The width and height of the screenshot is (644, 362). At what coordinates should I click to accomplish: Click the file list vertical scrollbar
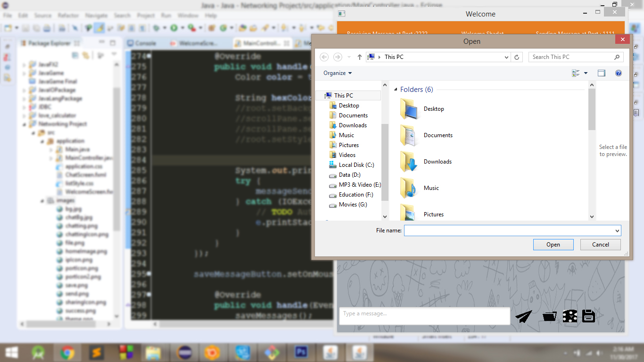[592, 109]
